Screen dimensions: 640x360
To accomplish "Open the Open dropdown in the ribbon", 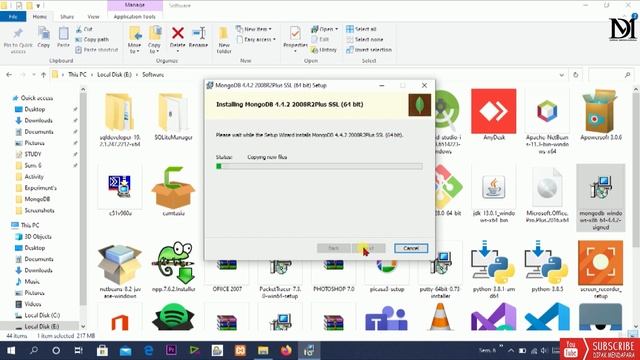I will 325,29.
